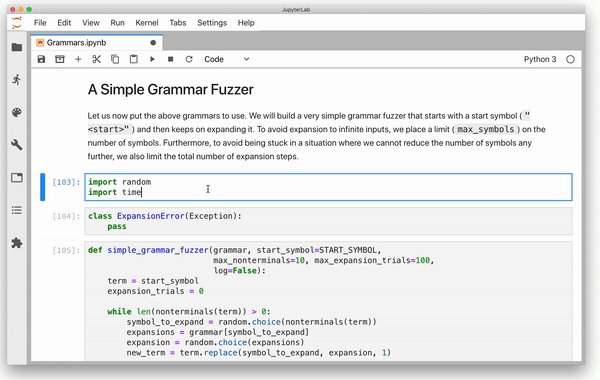Click the [103]: execution prompt

67,182
